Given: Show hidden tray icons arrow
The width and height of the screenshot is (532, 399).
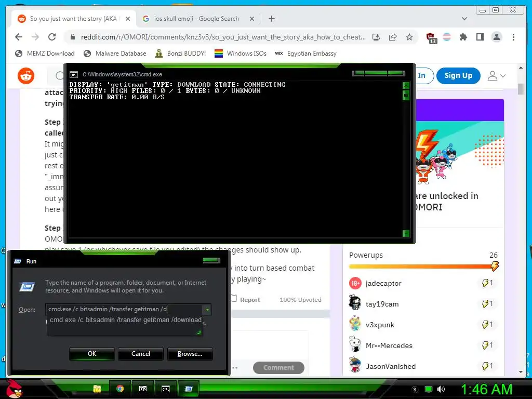Looking at the screenshot, I should click(x=415, y=389).
